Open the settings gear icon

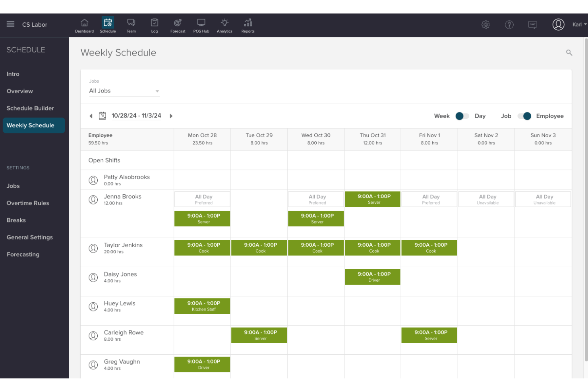[x=485, y=24]
